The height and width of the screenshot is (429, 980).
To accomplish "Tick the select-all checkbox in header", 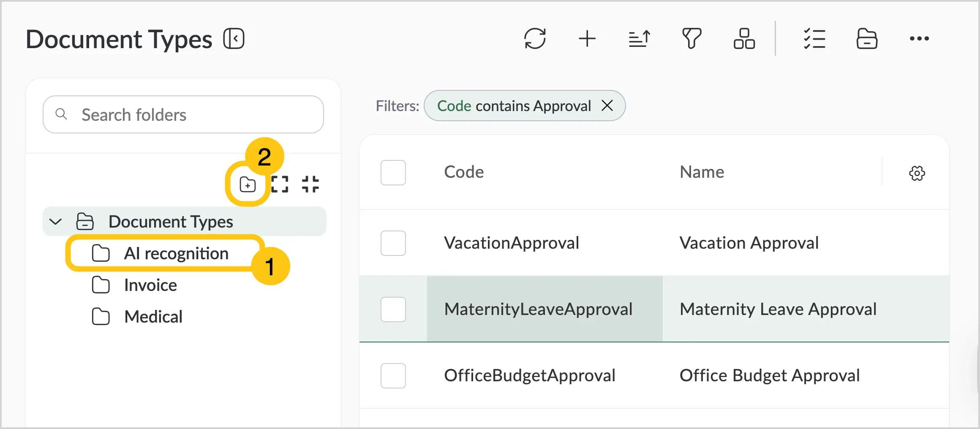I will (393, 173).
